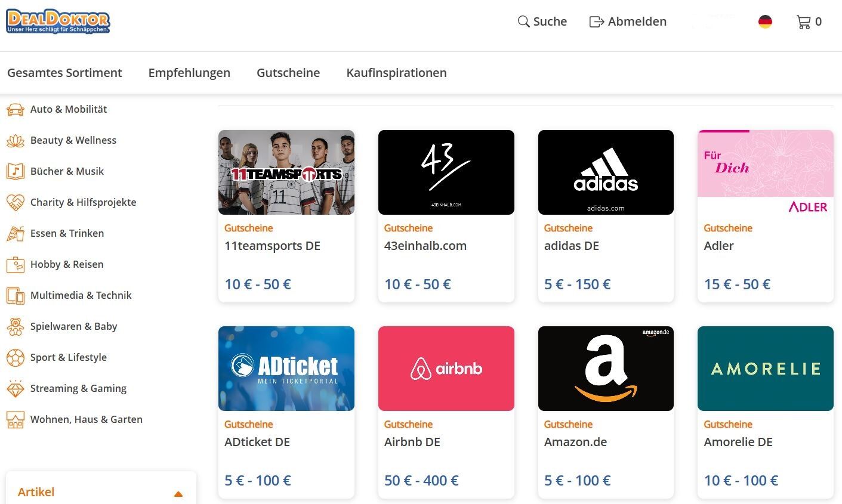The height and width of the screenshot is (504, 842).
Task: Click the search magnifier icon
Action: (523, 22)
